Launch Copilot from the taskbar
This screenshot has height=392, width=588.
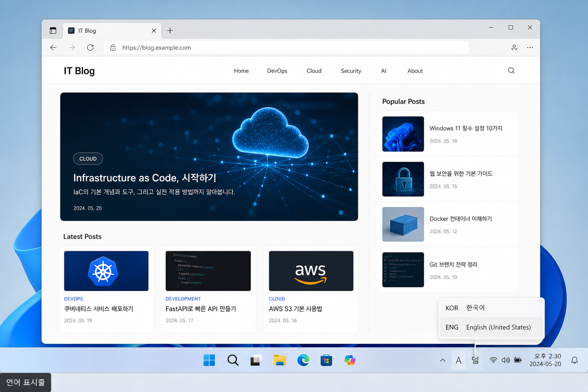pos(350,360)
